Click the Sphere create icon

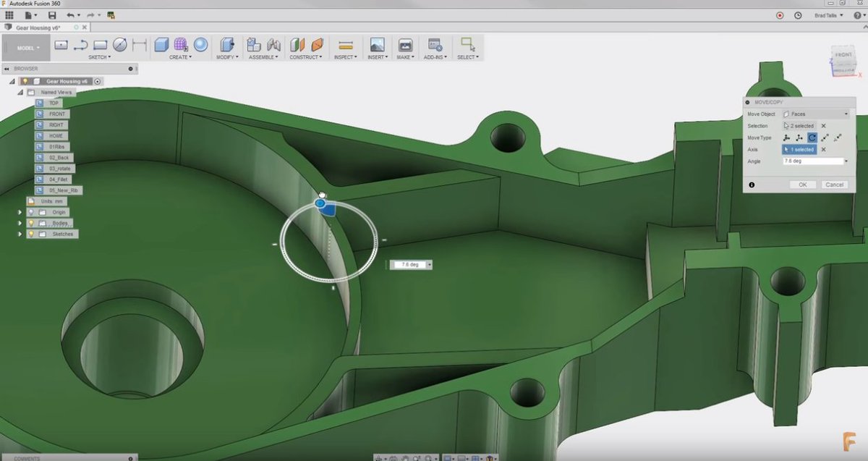coord(200,45)
